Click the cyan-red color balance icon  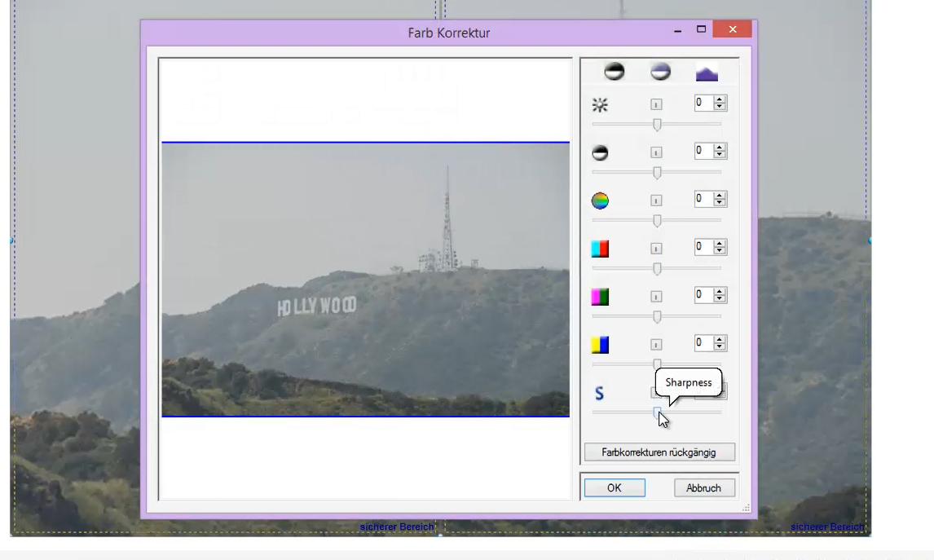[600, 249]
